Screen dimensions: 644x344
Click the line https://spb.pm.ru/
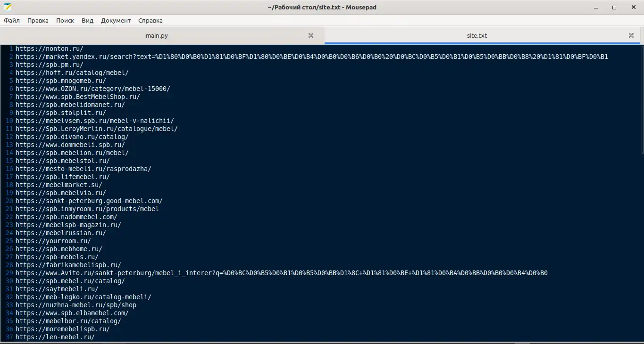point(50,65)
